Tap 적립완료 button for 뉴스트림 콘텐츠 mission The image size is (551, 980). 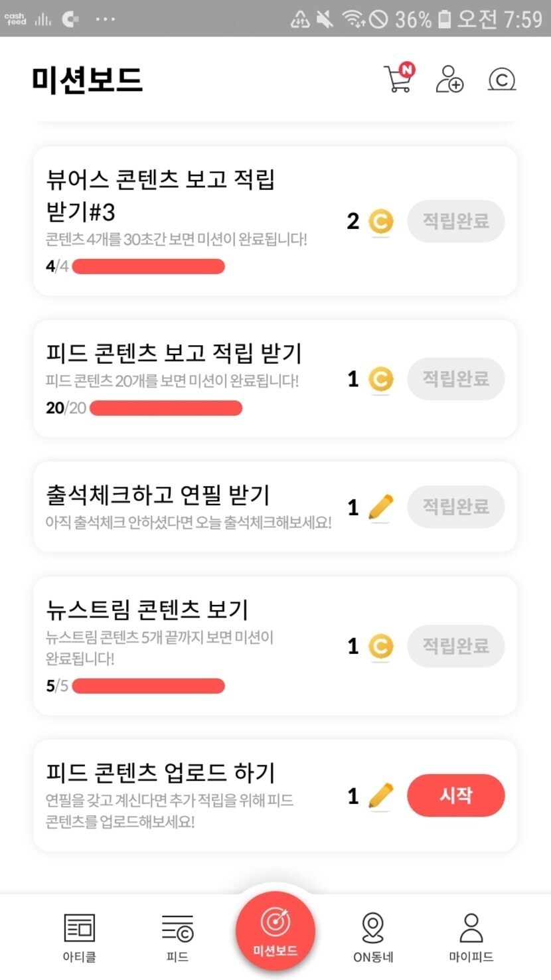456,646
